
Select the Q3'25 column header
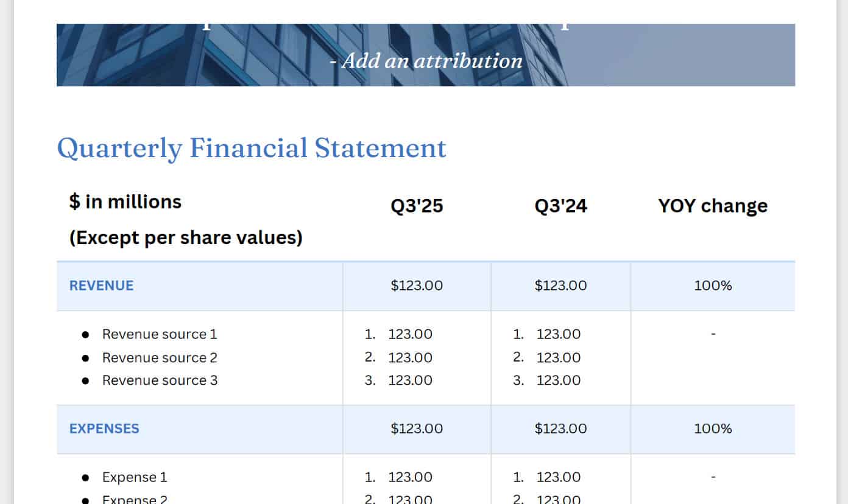417,206
